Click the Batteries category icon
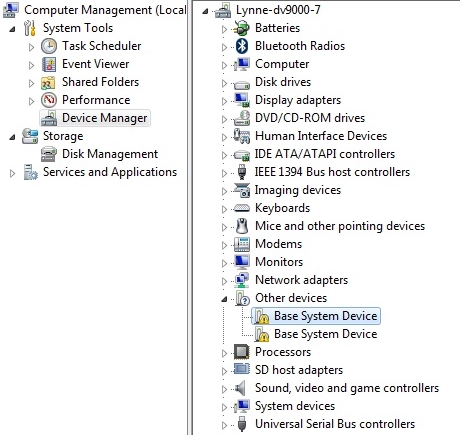 pyautogui.click(x=242, y=28)
